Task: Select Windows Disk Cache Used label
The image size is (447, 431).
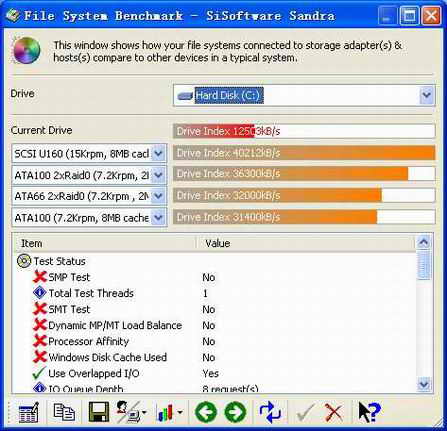Action: (107, 357)
